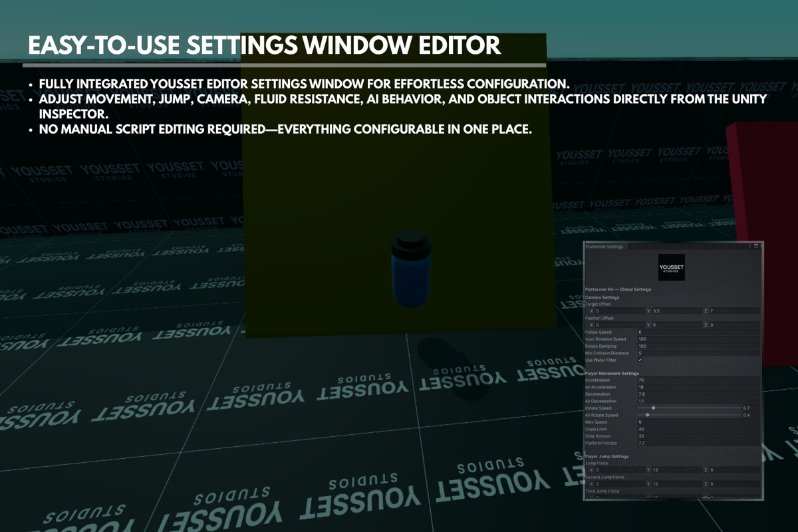This screenshot has width=798, height=532.
Task: Click the Target Offset X field
Action: 620,311
